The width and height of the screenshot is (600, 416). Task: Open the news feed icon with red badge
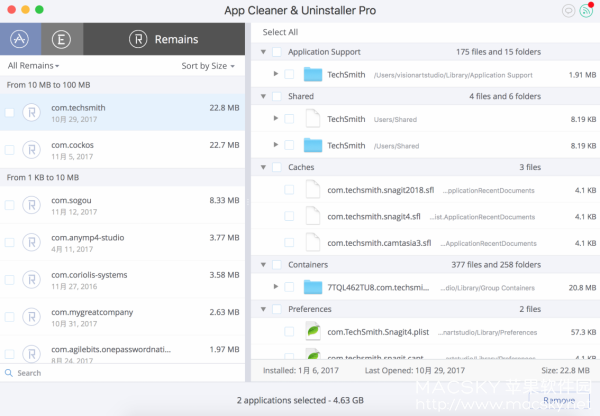[586, 10]
